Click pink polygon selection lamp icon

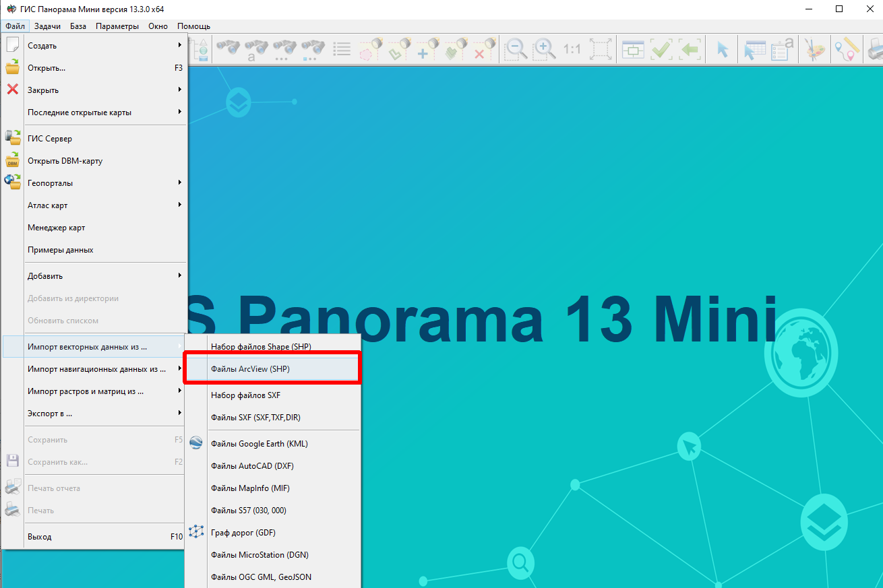[370, 48]
